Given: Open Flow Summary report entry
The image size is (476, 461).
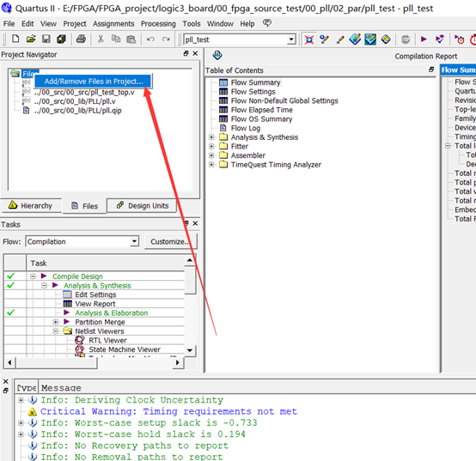Looking at the screenshot, I should point(255,82).
